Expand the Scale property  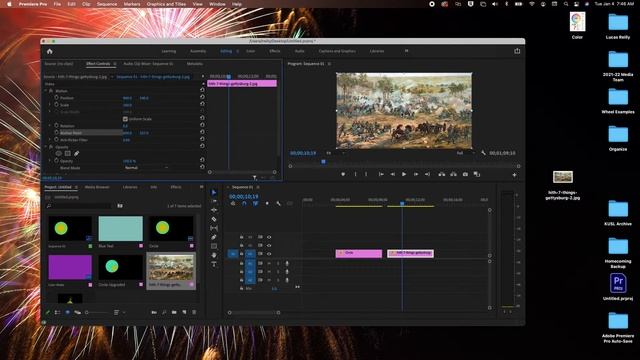tap(50, 105)
